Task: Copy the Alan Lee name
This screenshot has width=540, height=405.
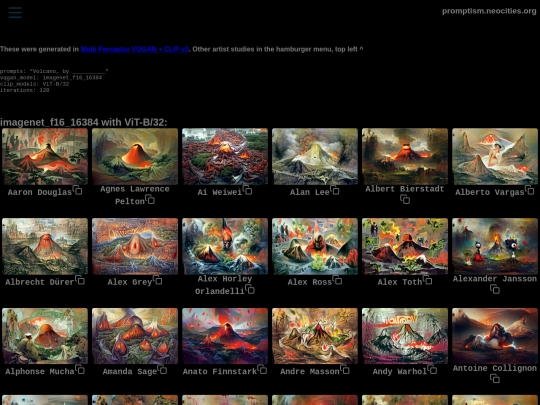Action: point(335,190)
